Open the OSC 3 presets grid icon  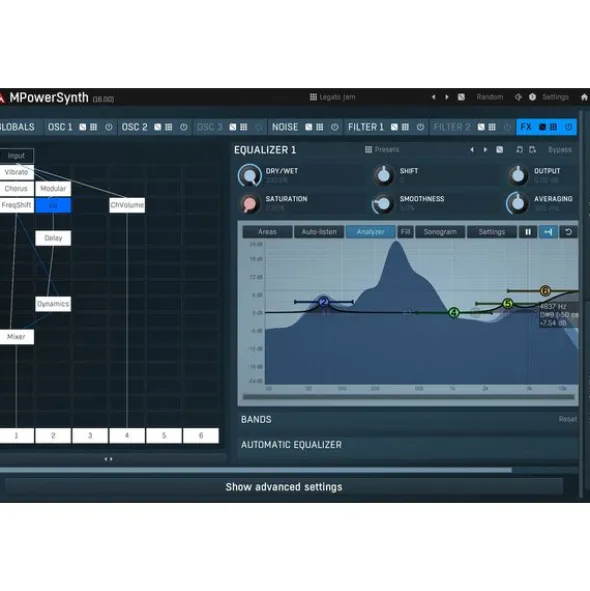pyautogui.click(x=244, y=127)
